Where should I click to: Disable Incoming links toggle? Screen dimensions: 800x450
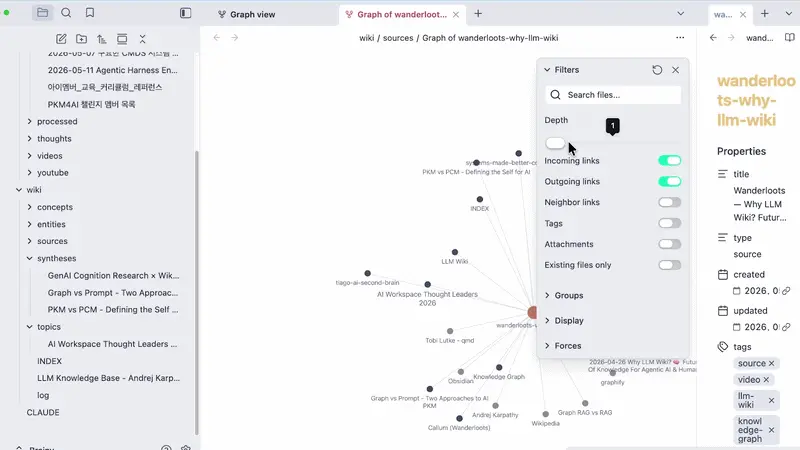669,161
